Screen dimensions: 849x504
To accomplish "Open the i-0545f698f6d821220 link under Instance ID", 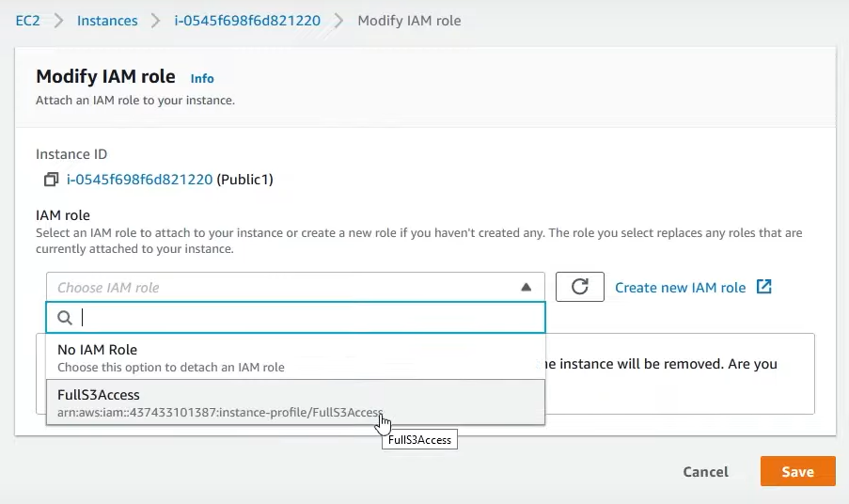I will (x=140, y=180).
